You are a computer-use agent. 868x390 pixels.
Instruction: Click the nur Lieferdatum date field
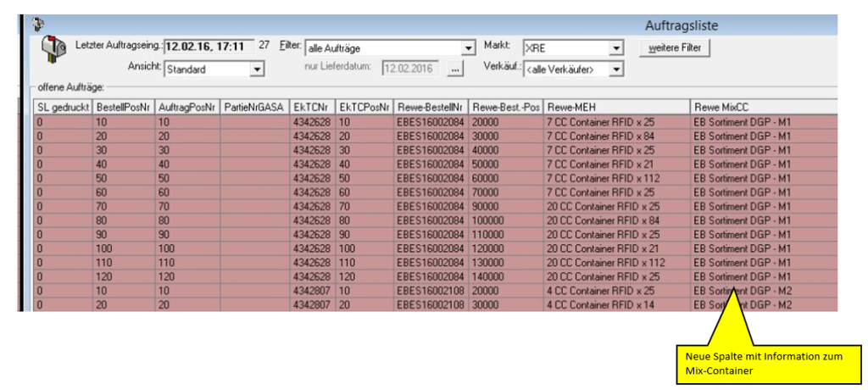[x=411, y=70]
